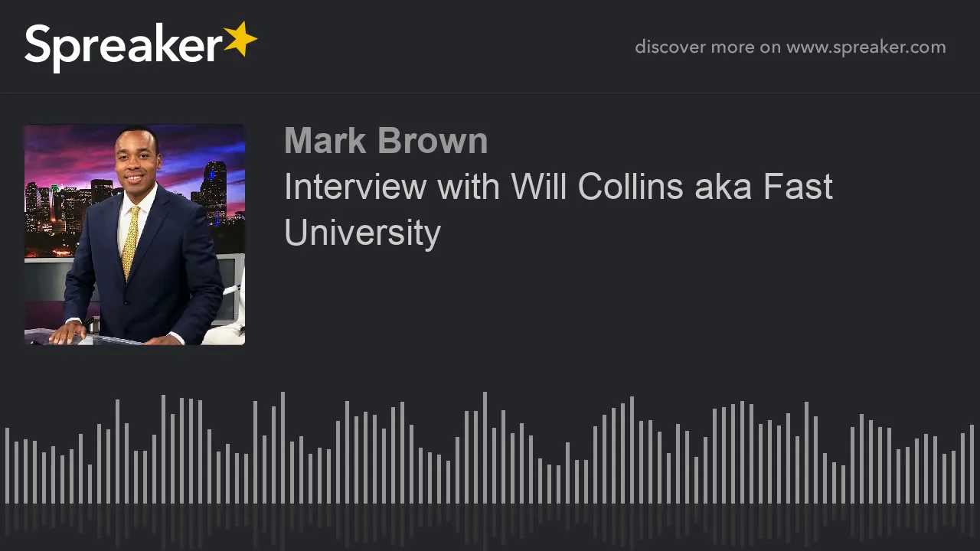Open the www.spreaker.com link
Screen dimensions: 980x551
click(866, 47)
